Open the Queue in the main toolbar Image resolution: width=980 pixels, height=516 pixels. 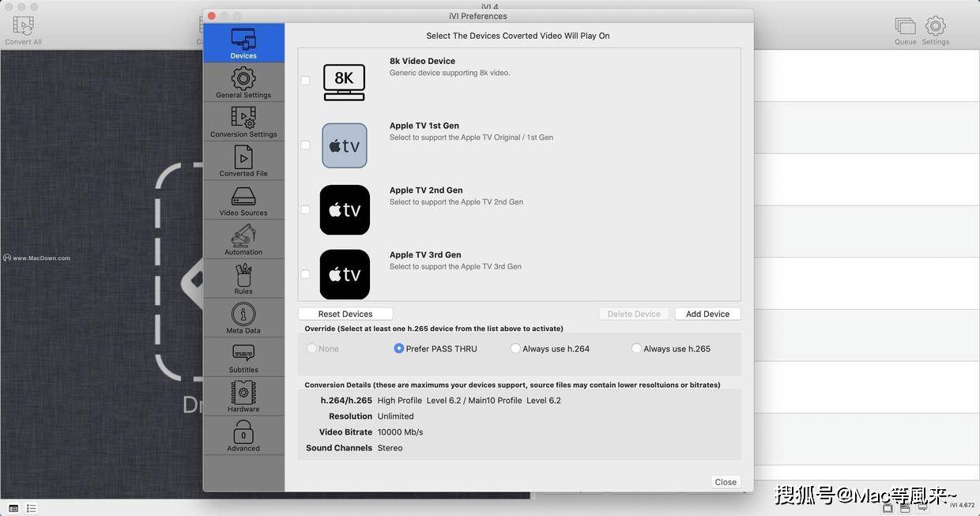click(905, 30)
